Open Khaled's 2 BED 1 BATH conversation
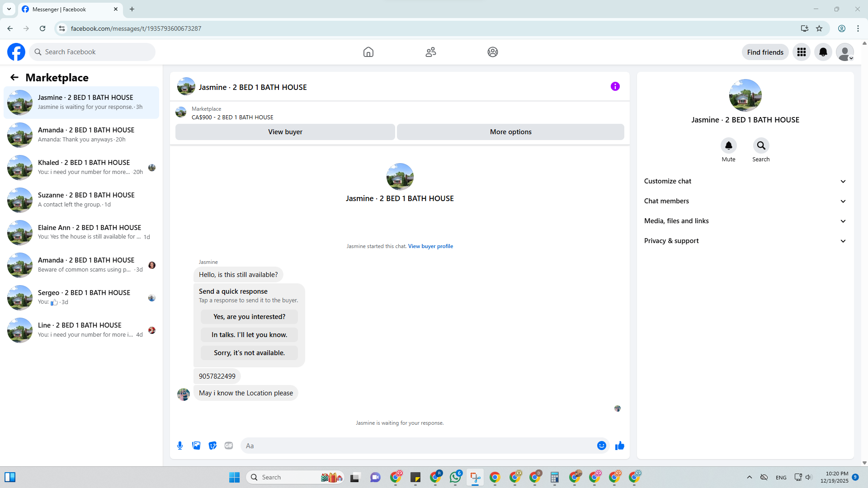This screenshot has height=488, width=868. (x=84, y=167)
